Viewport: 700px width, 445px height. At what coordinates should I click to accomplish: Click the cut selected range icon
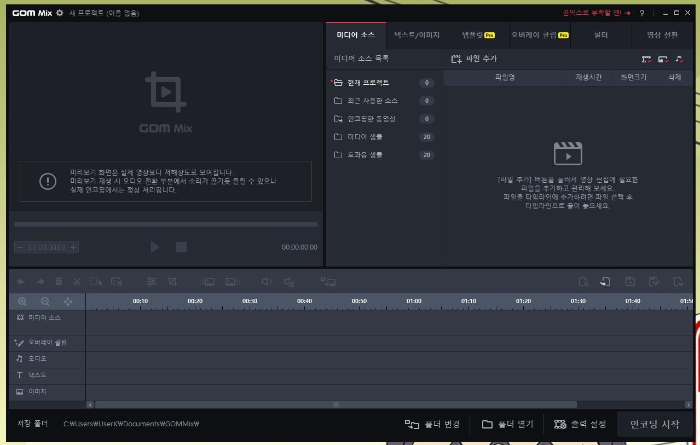tap(117, 282)
